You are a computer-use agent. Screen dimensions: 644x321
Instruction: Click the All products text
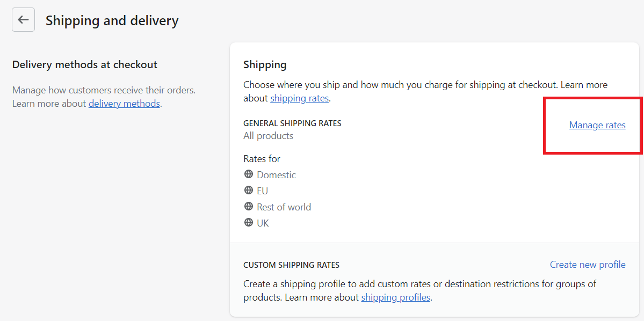(268, 135)
